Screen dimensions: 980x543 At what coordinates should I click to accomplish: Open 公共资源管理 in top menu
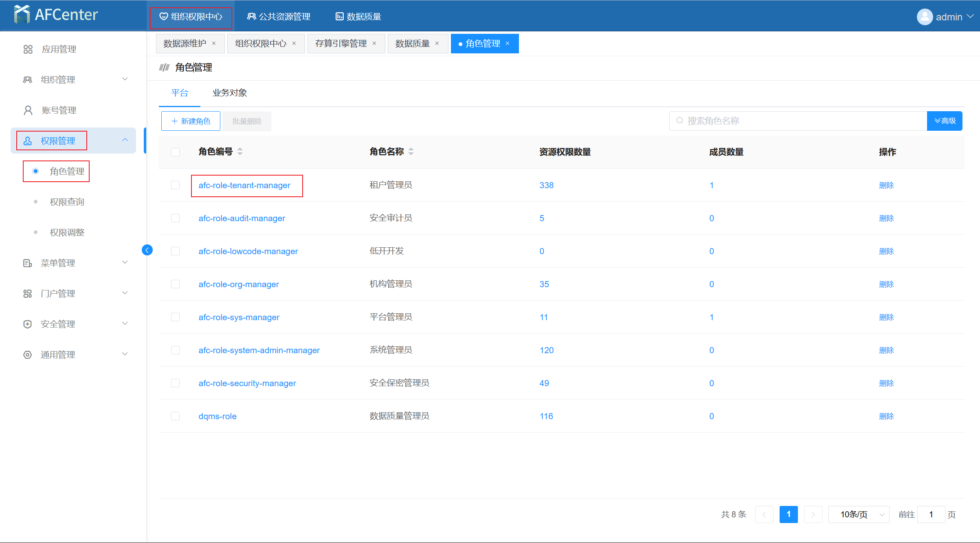click(x=279, y=17)
